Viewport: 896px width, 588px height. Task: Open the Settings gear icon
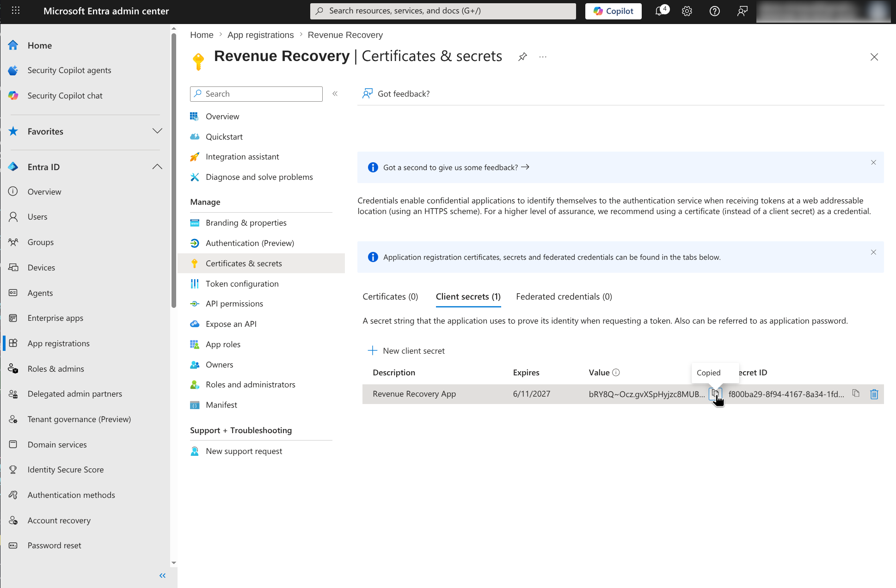point(687,11)
